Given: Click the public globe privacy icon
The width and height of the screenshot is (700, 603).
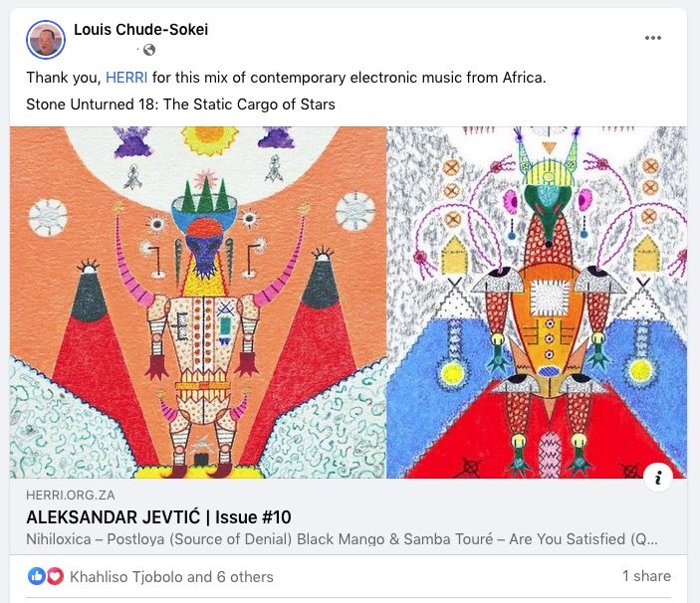Looking at the screenshot, I should (149, 50).
